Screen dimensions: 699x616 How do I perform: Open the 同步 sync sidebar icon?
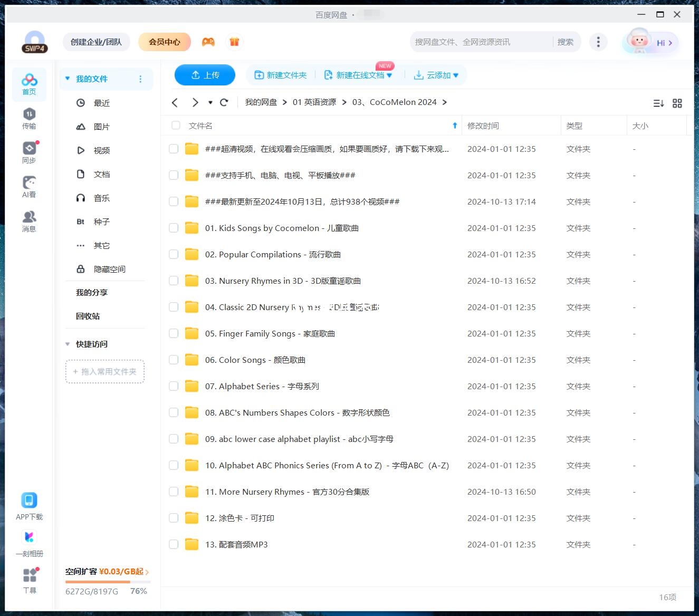(x=29, y=152)
